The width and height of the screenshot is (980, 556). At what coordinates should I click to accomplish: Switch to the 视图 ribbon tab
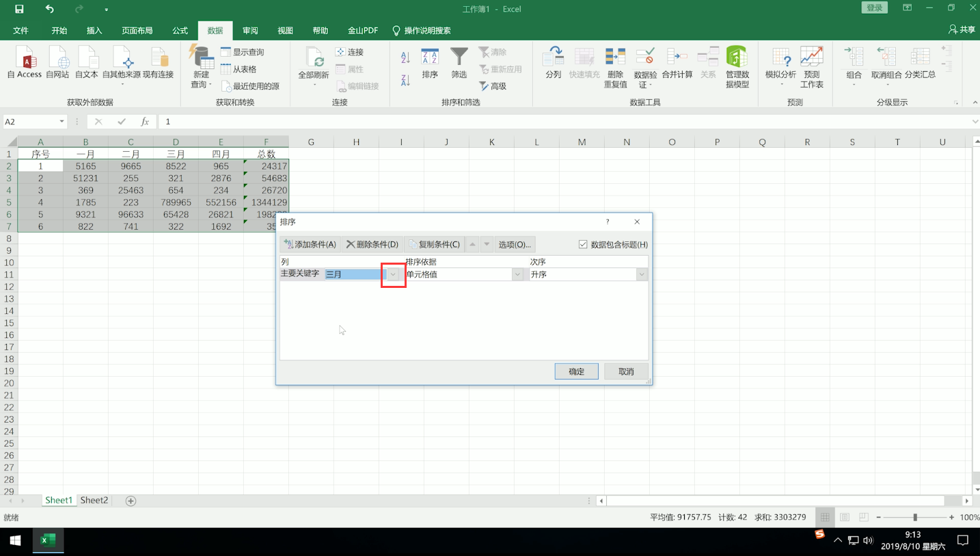pyautogui.click(x=285, y=30)
